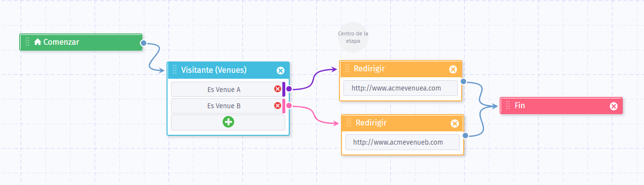Select the Fin node title
Image resolution: width=644 pixels, height=185 pixels.
click(519, 105)
